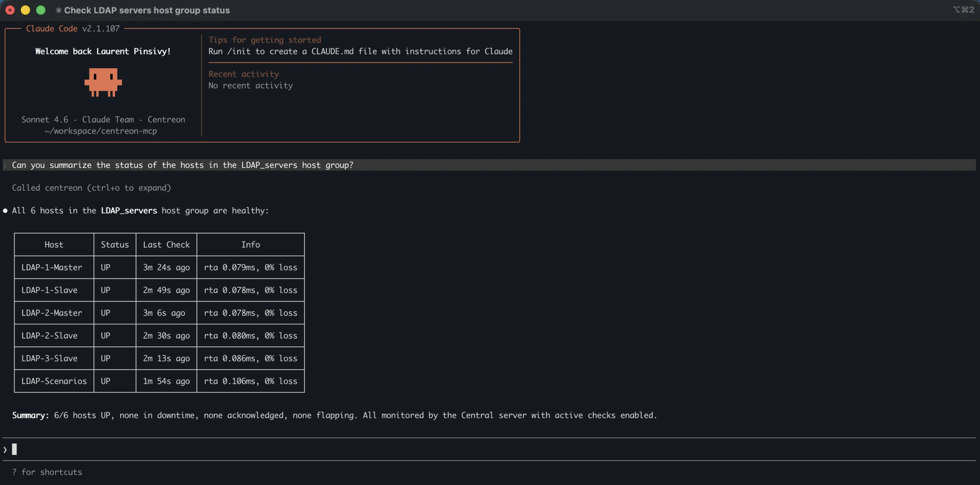This screenshot has width=980, height=485.
Task: Click the ~/workspace/centreon-mcp path text
Action: [x=101, y=131]
